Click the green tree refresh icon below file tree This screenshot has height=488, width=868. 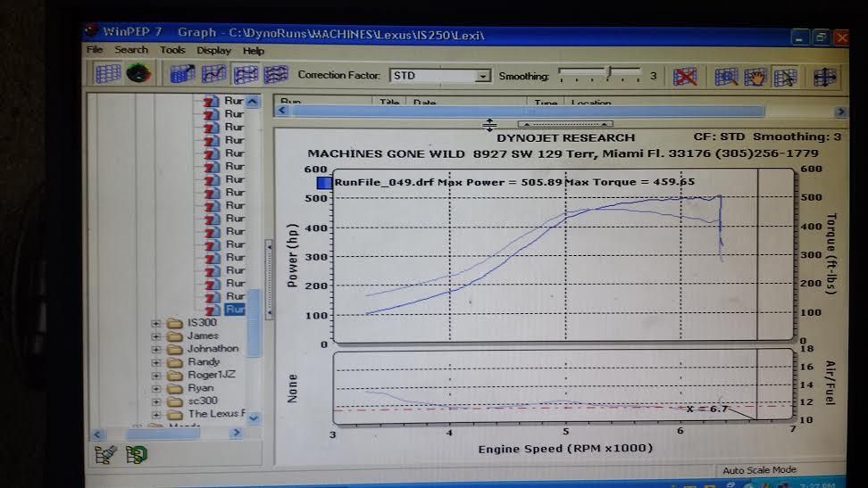pos(136,455)
